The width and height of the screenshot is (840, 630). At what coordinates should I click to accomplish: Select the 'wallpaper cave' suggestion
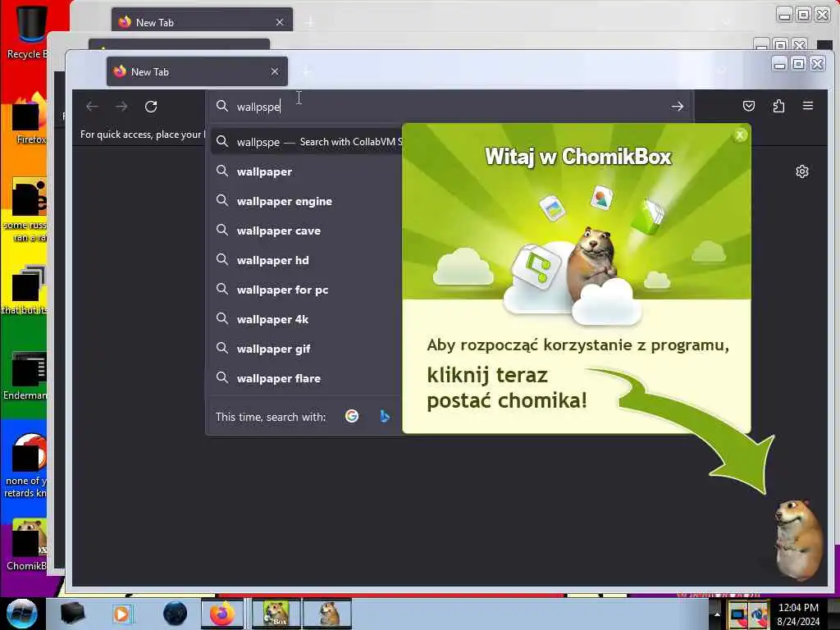(305, 231)
